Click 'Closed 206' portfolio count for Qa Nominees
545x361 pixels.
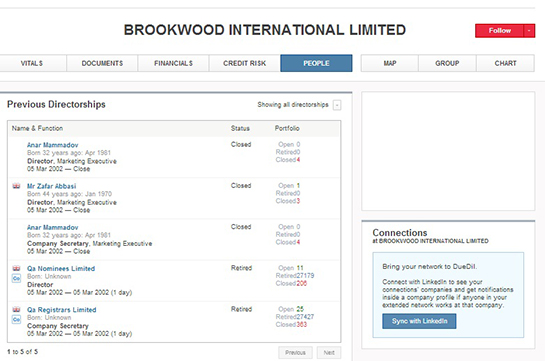pyautogui.click(x=291, y=284)
